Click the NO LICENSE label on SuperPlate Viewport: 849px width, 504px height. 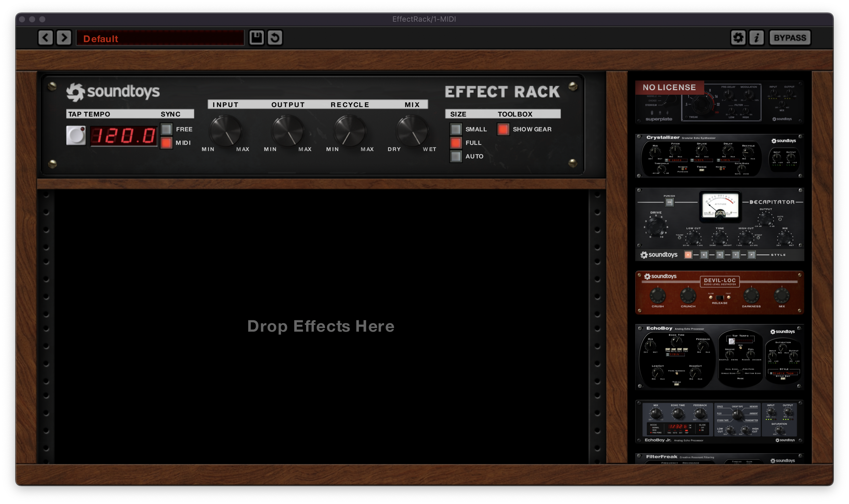pos(669,88)
